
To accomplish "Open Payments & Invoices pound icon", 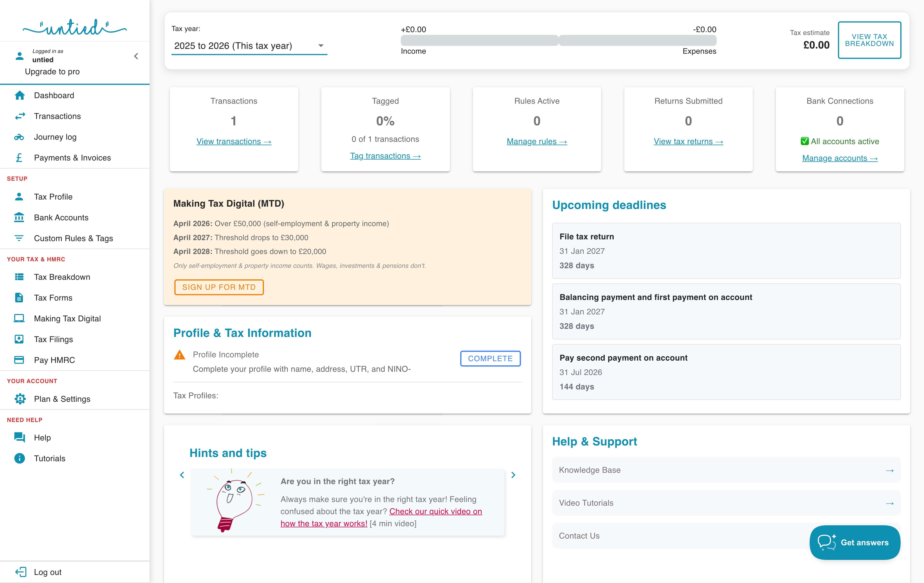I will coord(19,157).
